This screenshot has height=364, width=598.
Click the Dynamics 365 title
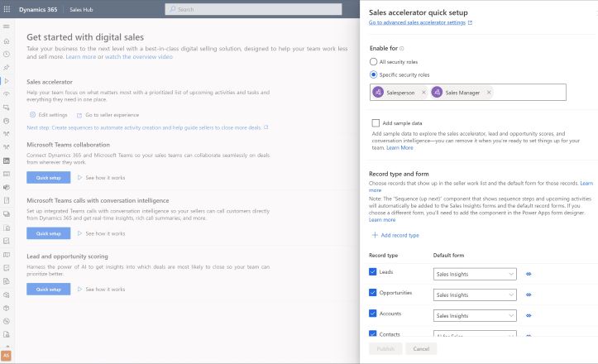[38, 10]
